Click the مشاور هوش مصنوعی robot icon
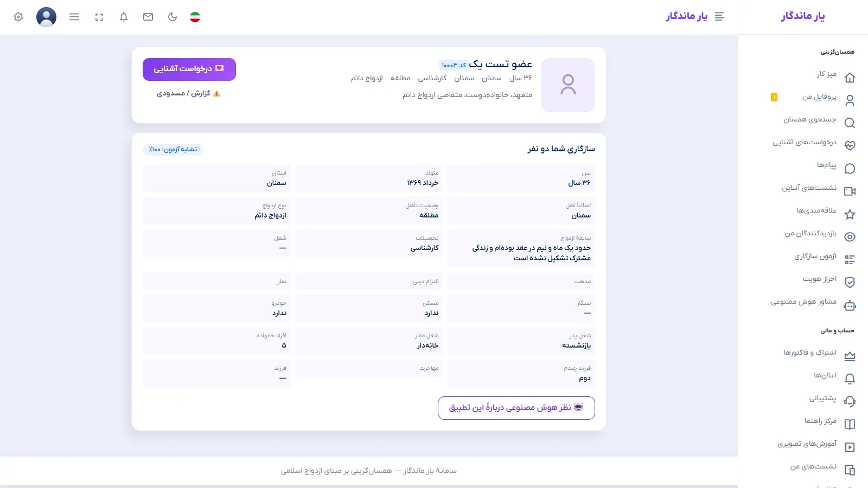Image resolution: width=868 pixels, height=488 pixels. [x=850, y=305]
